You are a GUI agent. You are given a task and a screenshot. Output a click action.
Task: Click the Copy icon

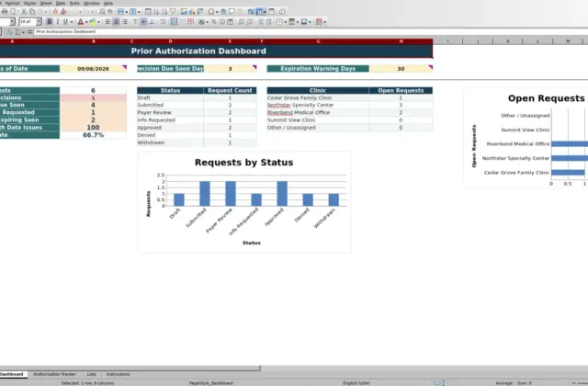(x=32, y=12)
